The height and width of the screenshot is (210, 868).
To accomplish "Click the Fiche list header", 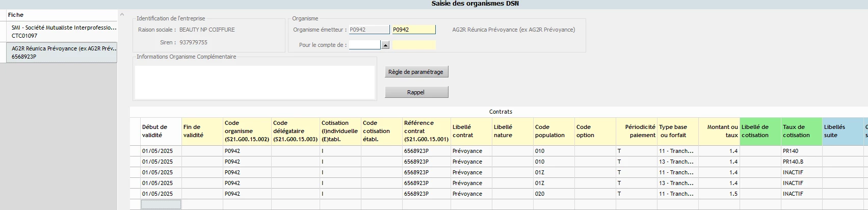I will point(59,15).
